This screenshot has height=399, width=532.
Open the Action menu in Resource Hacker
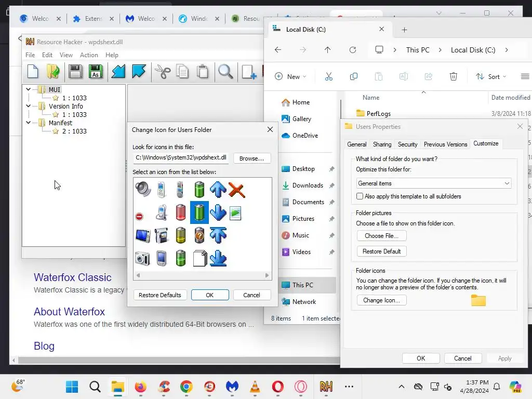[89, 55]
